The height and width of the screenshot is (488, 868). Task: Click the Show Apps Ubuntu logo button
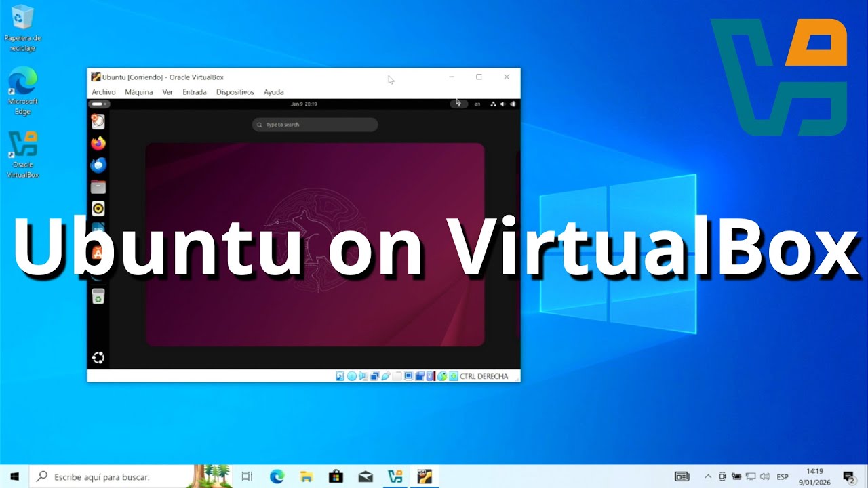(98, 358)
